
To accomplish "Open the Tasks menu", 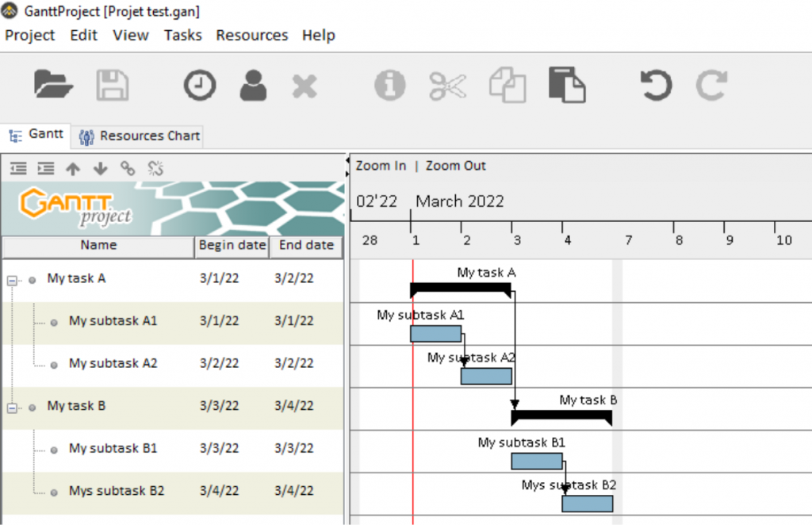I will (182, 35).
